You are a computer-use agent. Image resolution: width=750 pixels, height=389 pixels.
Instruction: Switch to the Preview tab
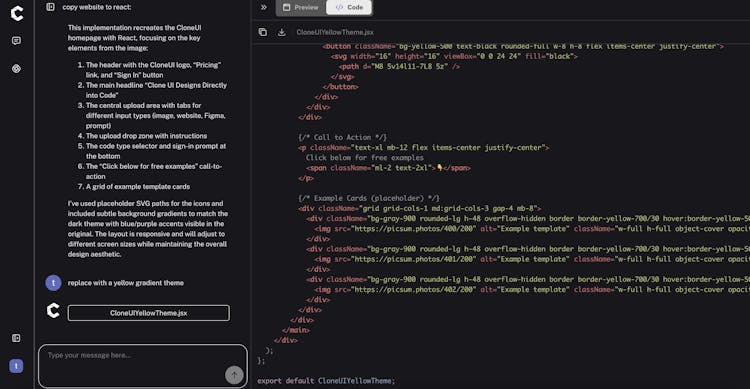point(300,7)
